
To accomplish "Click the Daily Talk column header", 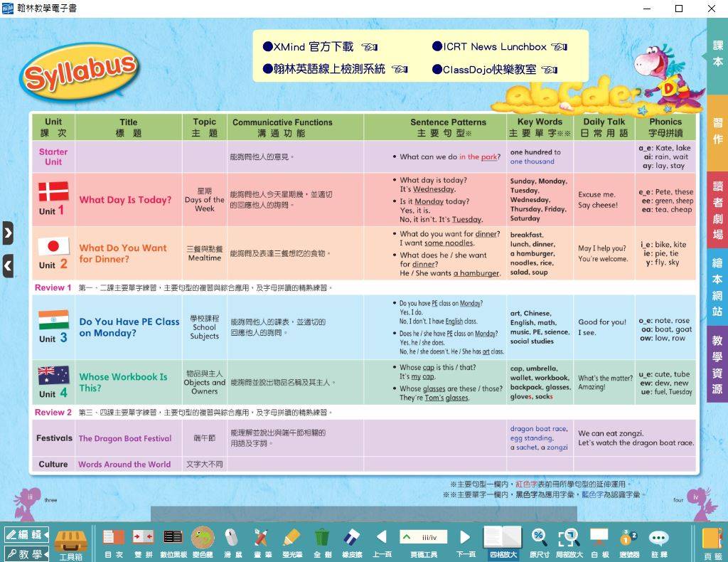I will pyautogui.click(x=604, y=127).
